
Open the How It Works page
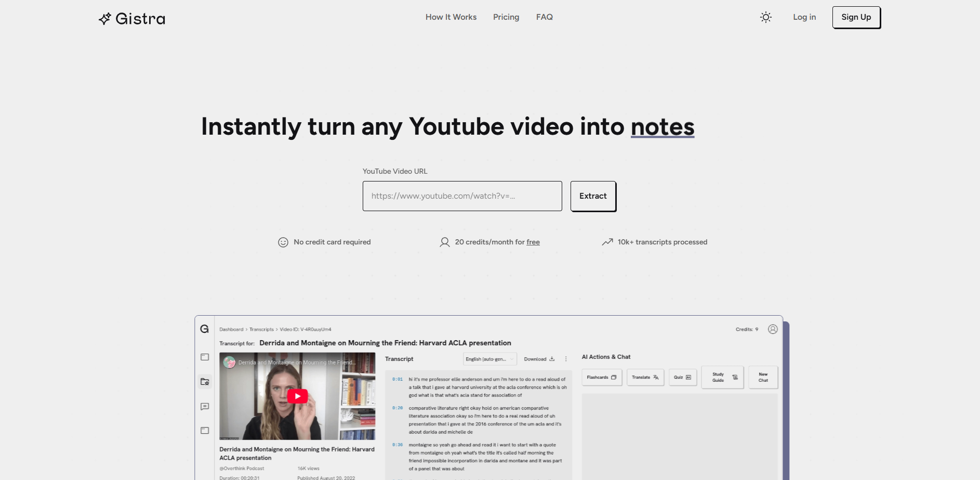(451, 17)
